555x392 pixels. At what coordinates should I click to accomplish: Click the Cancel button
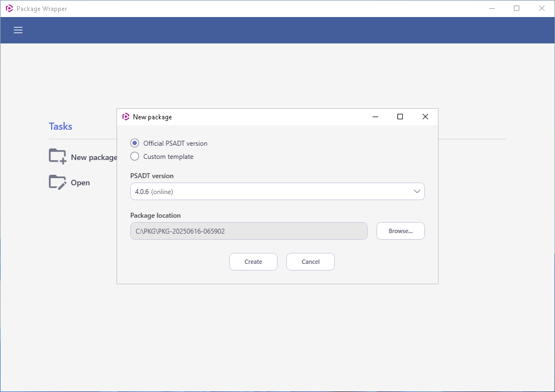click(310, 262)
